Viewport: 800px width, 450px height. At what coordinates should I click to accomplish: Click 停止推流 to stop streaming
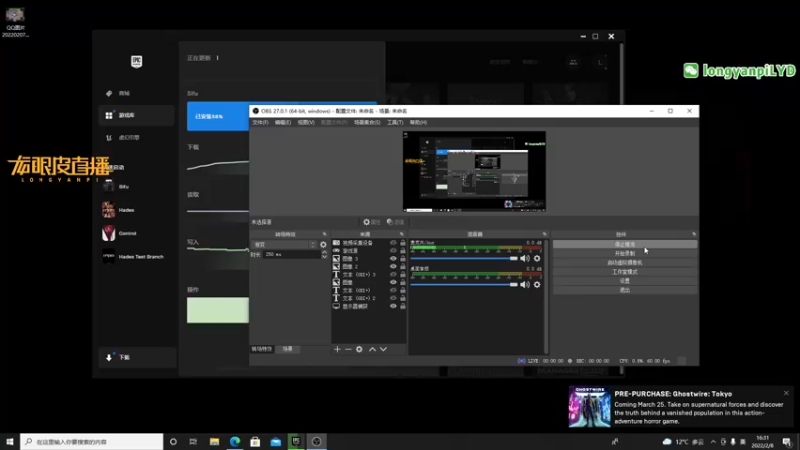point(624,244)
